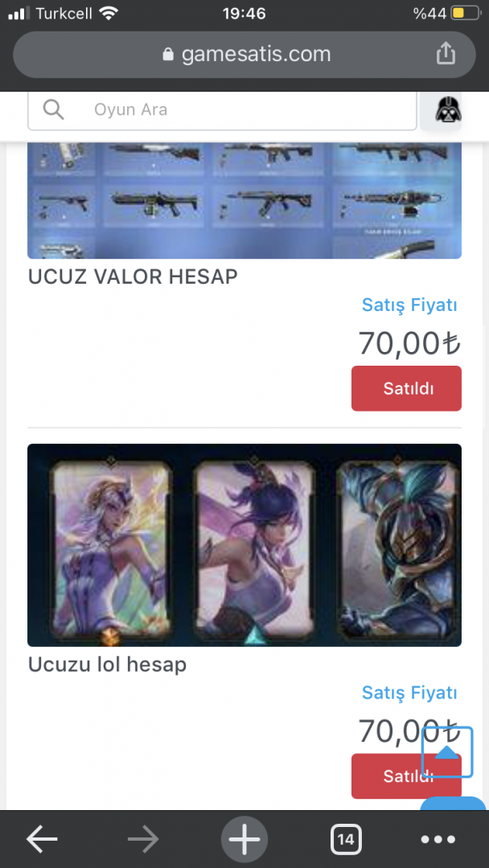Tap the browser forward arrow
The height and width of the screenshot is (868, 489).
[143, 839]
